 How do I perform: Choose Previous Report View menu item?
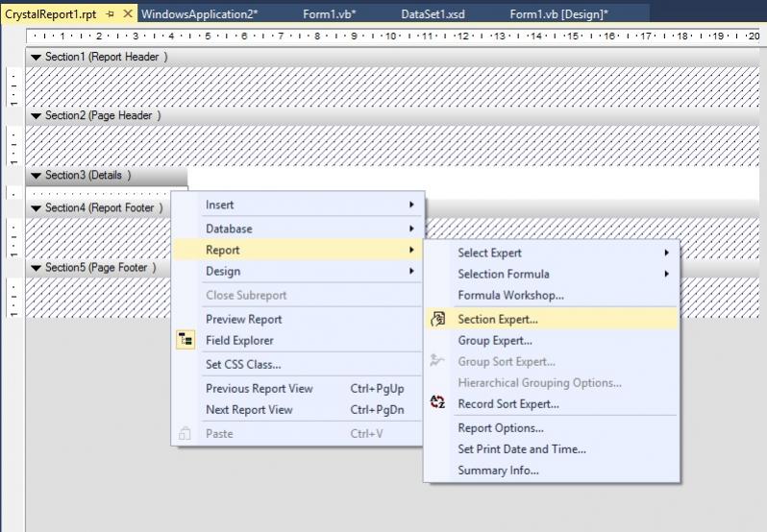coord(297,388)
